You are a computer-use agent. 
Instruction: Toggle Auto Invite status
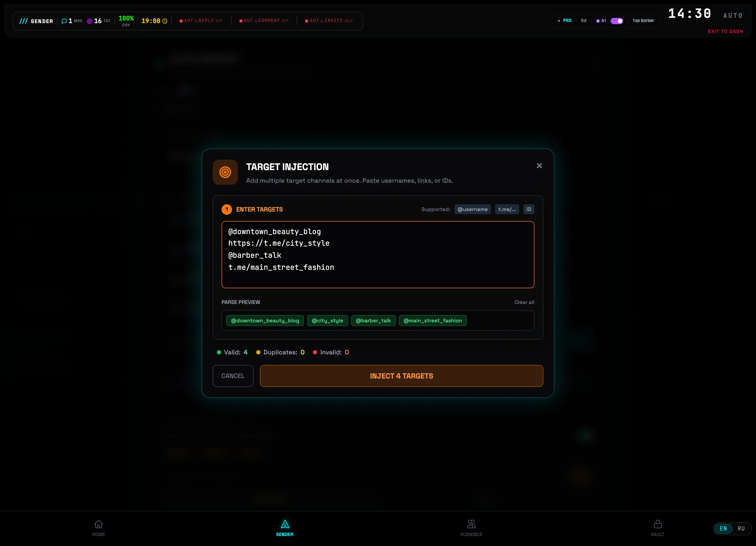(x=329, y=21)
